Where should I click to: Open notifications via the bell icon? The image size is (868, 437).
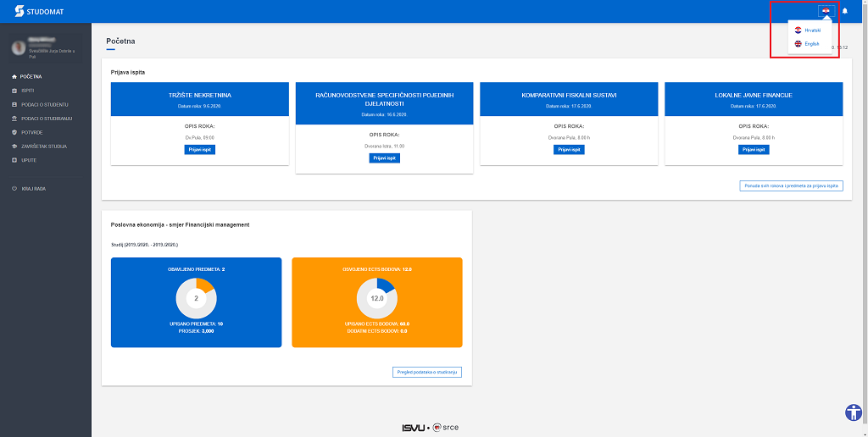tap(844, 11)
